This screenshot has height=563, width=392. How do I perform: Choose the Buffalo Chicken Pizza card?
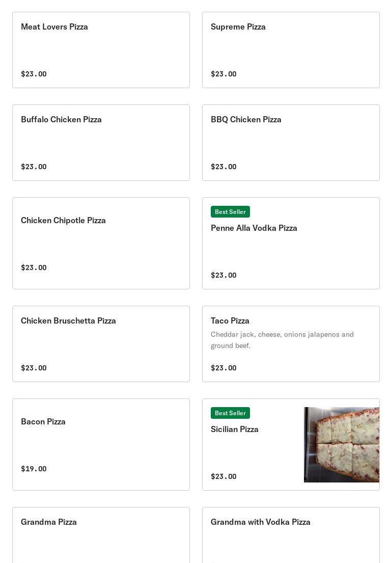click(101, 143)
